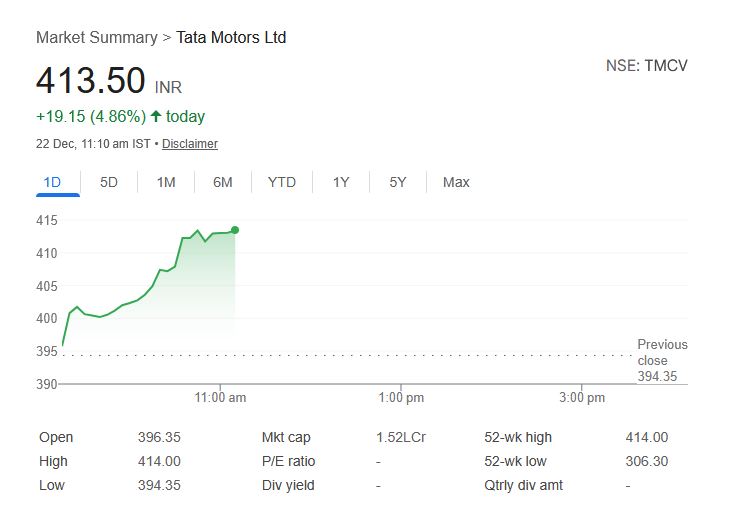Click the Market Summary breadcrumb link
The image size is (740, 515).
click(96, 37)
